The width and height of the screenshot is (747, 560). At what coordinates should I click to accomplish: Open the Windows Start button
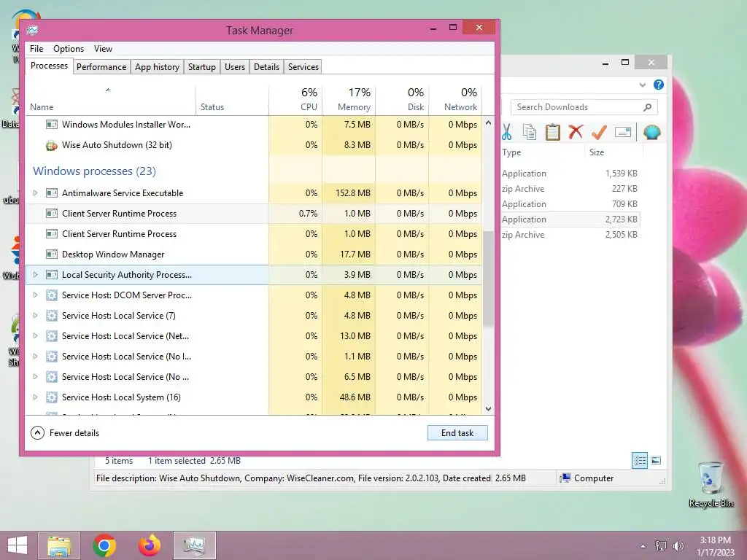(x=18, y=545)
